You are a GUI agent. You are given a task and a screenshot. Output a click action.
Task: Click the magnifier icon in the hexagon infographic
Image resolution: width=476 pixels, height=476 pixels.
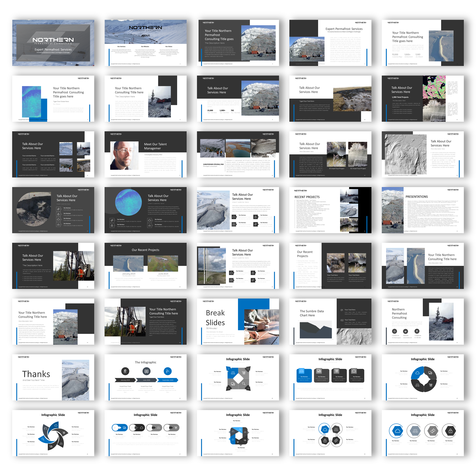240,430
